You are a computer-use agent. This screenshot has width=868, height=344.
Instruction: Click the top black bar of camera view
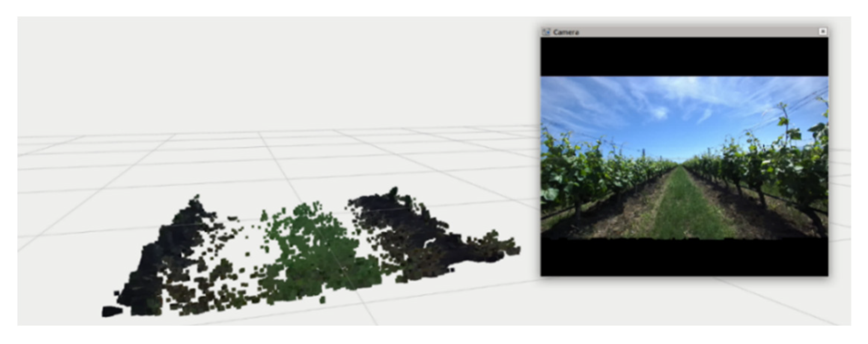pos(684,57)
